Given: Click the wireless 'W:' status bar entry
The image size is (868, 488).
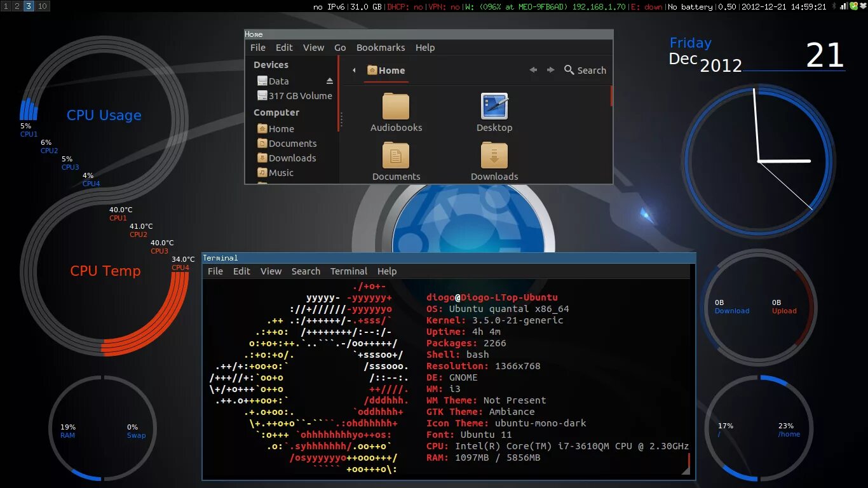Looking at the screenshot, I should coord(545,7).
